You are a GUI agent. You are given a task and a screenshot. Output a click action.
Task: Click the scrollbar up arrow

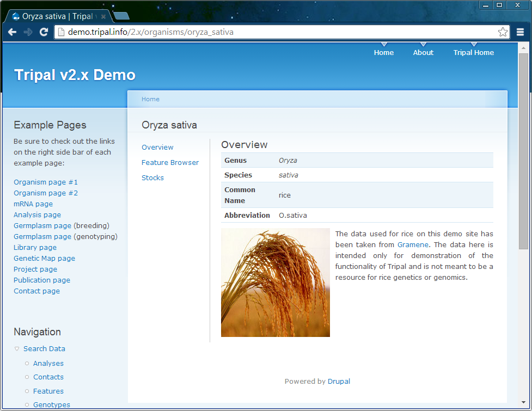(523, 48)
